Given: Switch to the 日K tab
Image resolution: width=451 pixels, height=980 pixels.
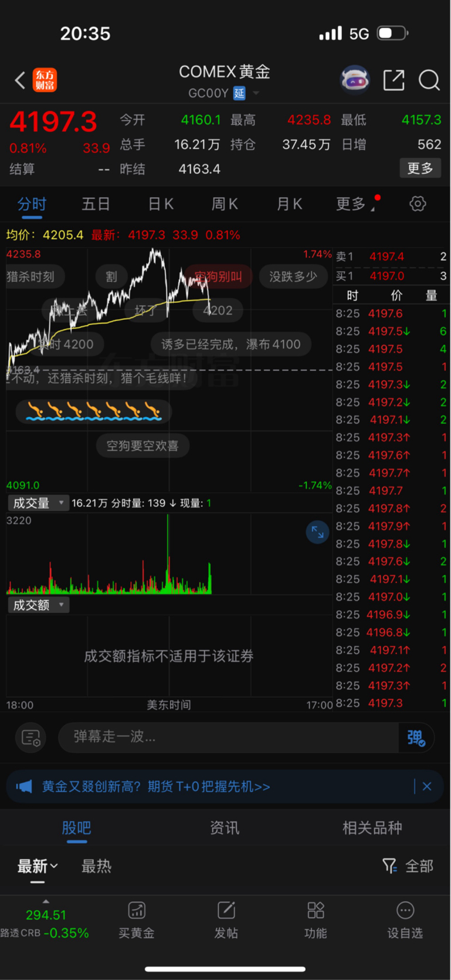Looking at the screenshot, I should pyautogui.click(x=161, y=204).
